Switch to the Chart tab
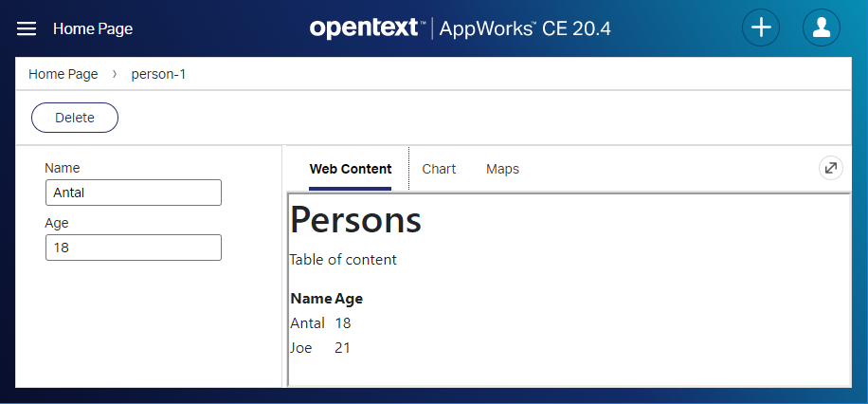Image resolution: width=868 pixels, height=404 pixels. tap(439, 169)
